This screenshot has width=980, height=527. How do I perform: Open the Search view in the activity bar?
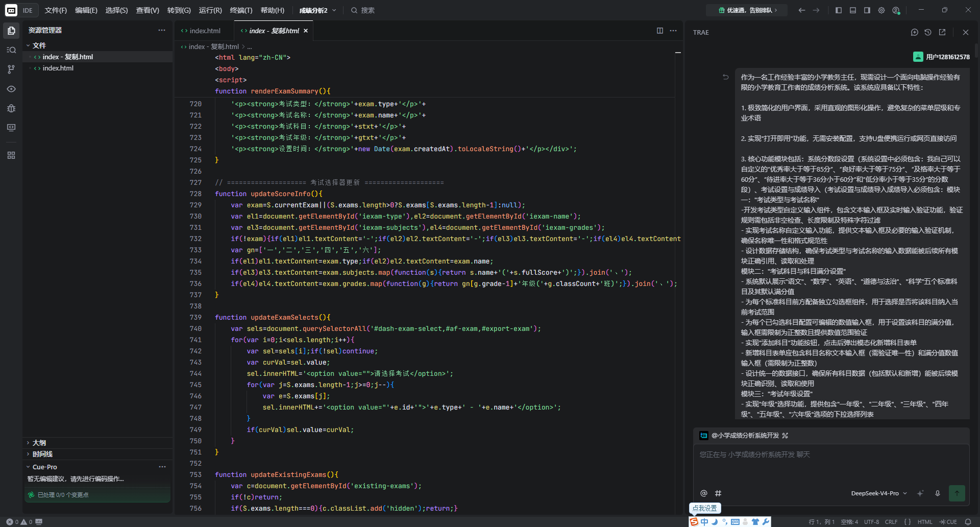click(x=11, y=50)
